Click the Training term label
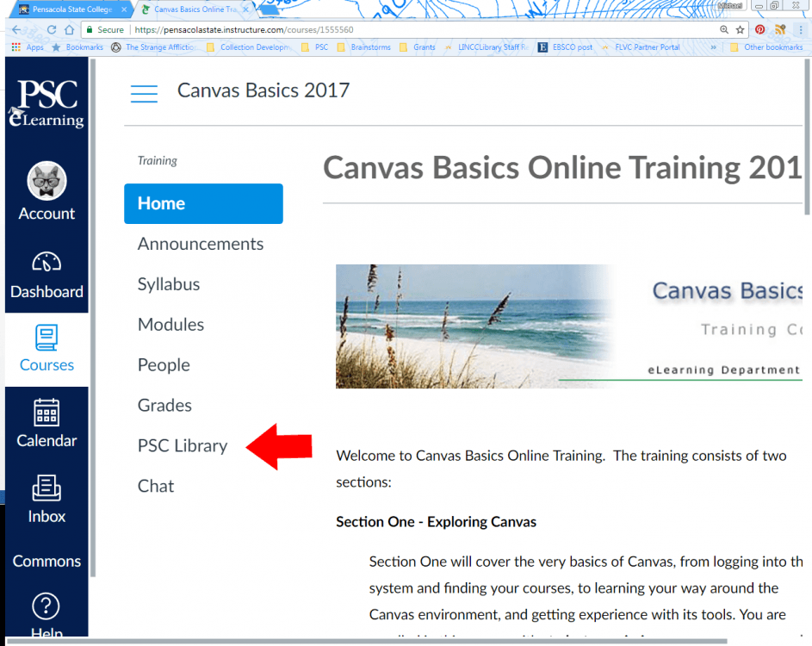The width and height of the screenshot is (812, 646). (x=157, y=160)
